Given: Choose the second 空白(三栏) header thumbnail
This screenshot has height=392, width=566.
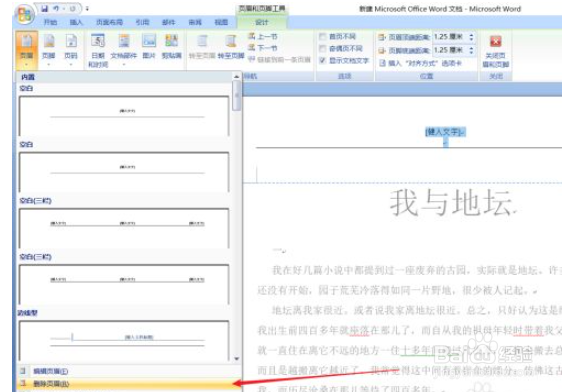Looking at the screenshot, I should (x=124, y=284).
